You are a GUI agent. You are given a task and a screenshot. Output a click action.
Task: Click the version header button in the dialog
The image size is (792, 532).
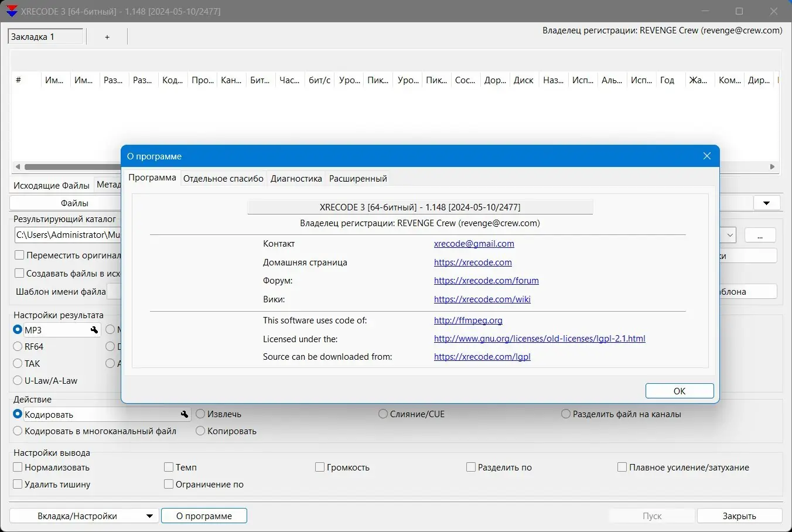coord(420,207)
